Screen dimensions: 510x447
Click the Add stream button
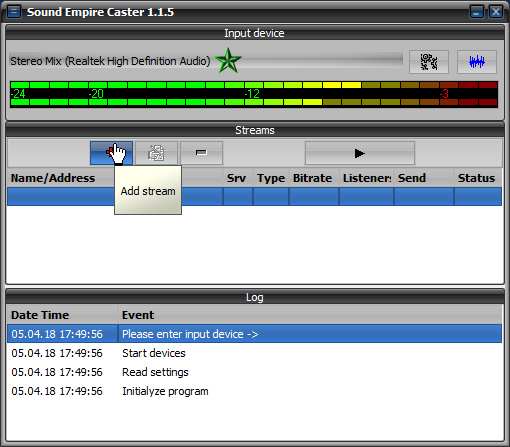tap(111, 153)
